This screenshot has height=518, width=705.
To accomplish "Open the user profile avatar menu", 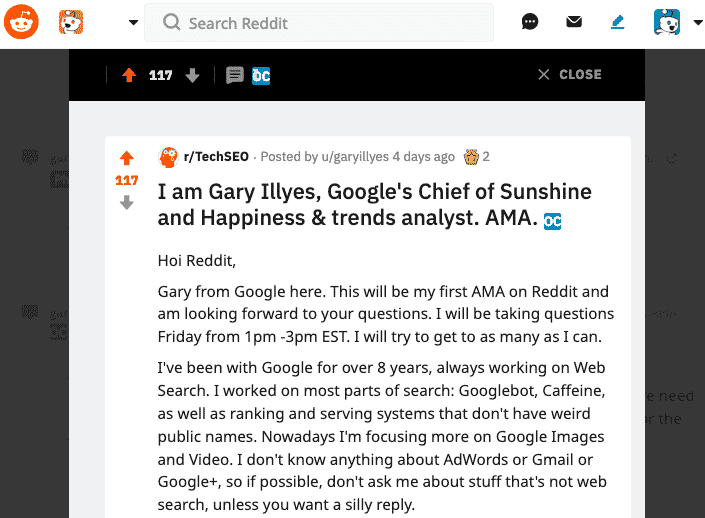I will tap(667, 22).
